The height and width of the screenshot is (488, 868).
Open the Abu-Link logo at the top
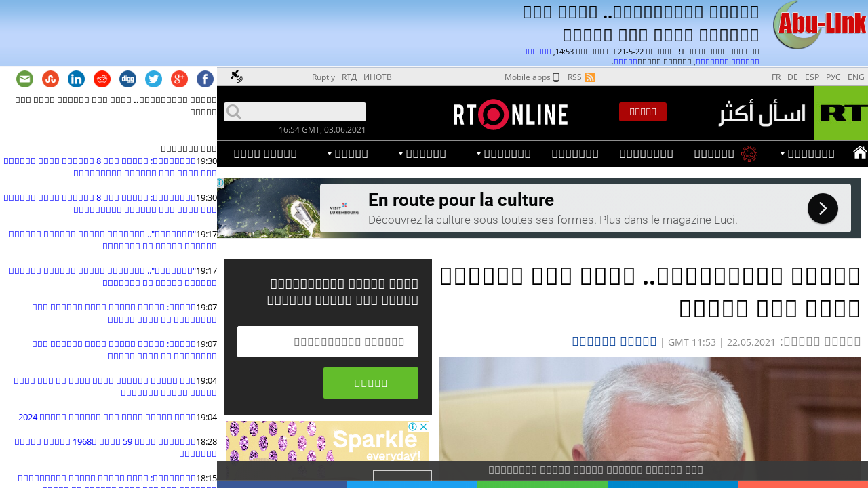[x=820, y=25]
